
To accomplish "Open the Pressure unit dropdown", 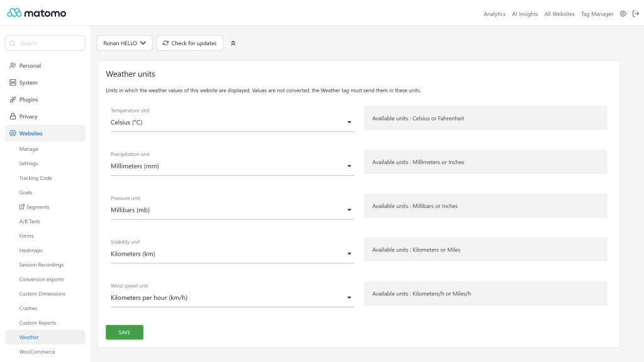I will (232, 210).
